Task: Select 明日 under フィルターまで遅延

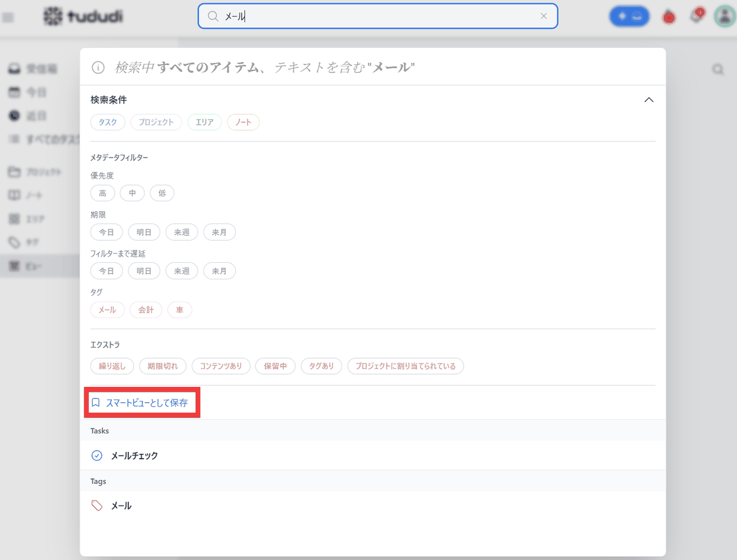Action: coord(144,271)
